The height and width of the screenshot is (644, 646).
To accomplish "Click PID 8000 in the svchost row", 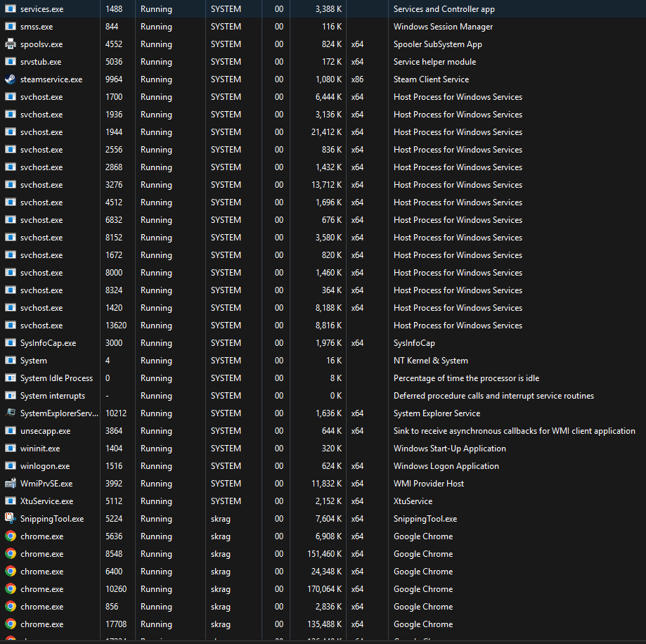I will pos(114,273).
